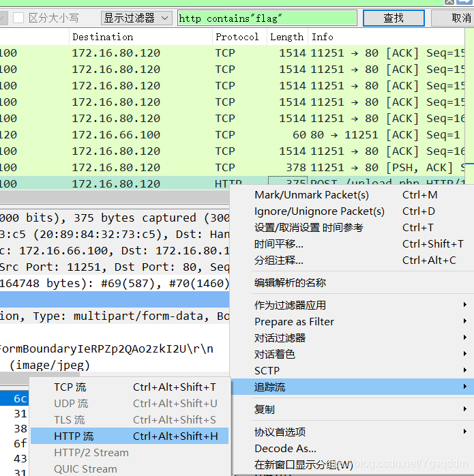The width and height of the screenshot is (474, 476).
Task: Choose Mark/Unmark Packet(s) in context menu
Action: click(x=352, y=195)
